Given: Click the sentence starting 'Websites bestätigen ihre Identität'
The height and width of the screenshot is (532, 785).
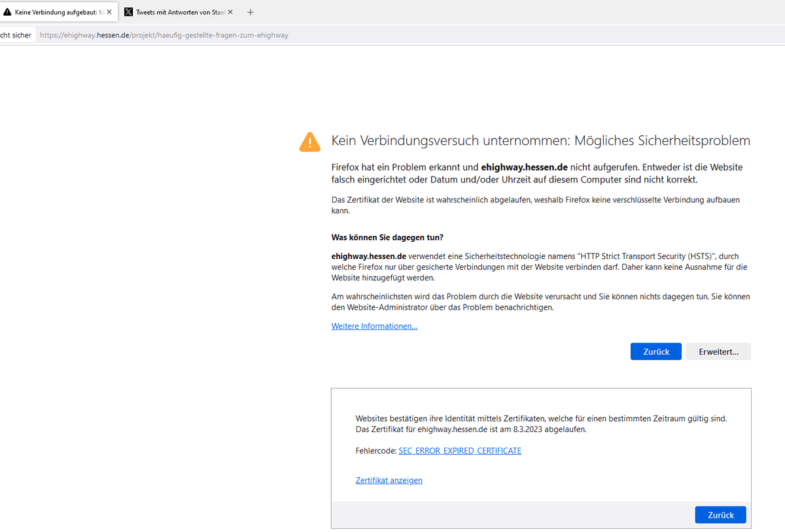Looking at the screenshot, I should [541, 418].
